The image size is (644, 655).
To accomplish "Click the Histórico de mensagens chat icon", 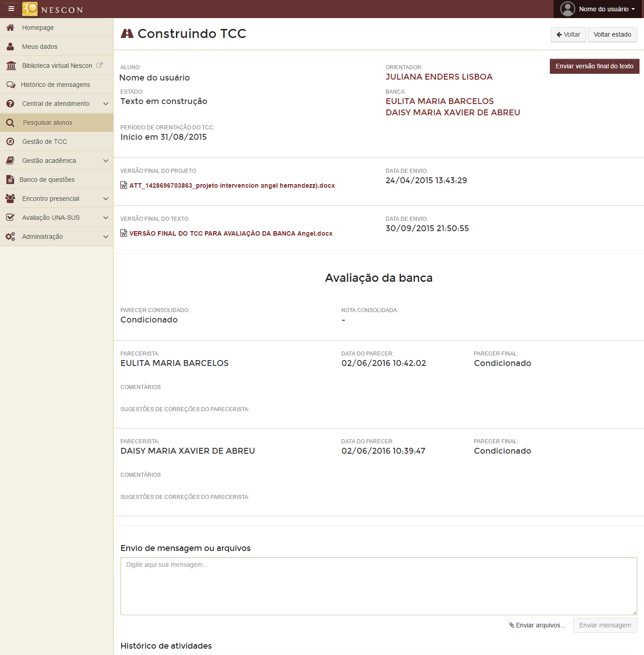I will click(11, 85).
